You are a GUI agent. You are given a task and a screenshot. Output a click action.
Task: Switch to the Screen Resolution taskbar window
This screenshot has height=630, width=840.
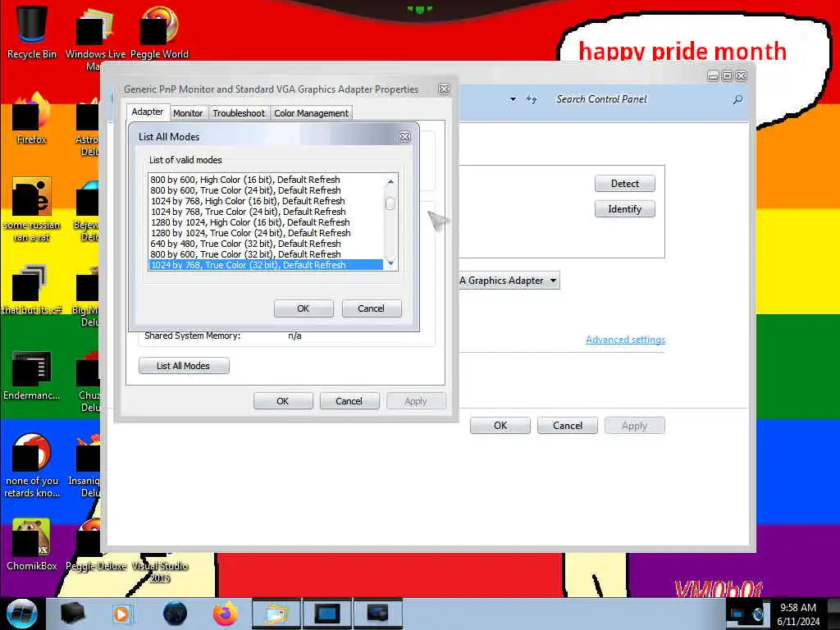(326, 614)
